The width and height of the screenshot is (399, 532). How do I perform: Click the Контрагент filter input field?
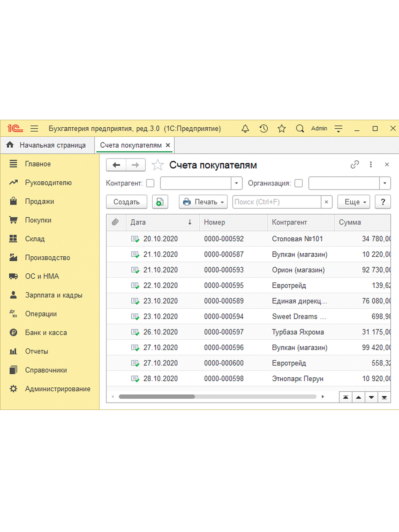[196, 183]
